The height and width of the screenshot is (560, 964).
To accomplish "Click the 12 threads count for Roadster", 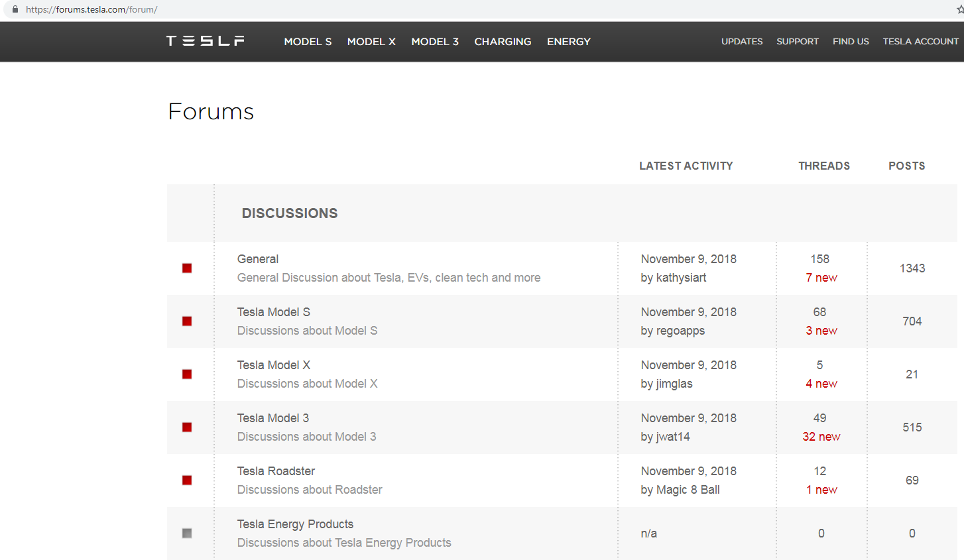I will tap(820, 471).
